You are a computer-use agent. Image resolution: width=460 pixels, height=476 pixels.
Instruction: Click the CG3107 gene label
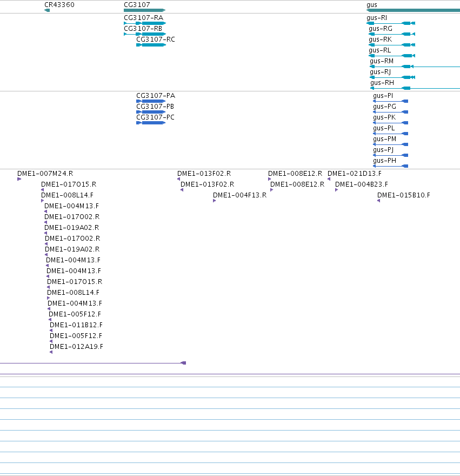pos(137,5)
